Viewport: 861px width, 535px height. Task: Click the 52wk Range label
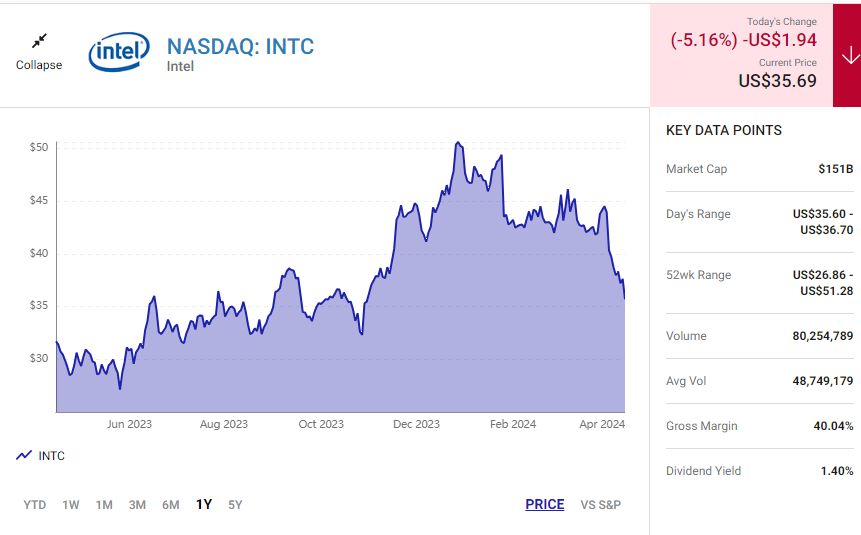pyautogui.click(x=698, y=275)
